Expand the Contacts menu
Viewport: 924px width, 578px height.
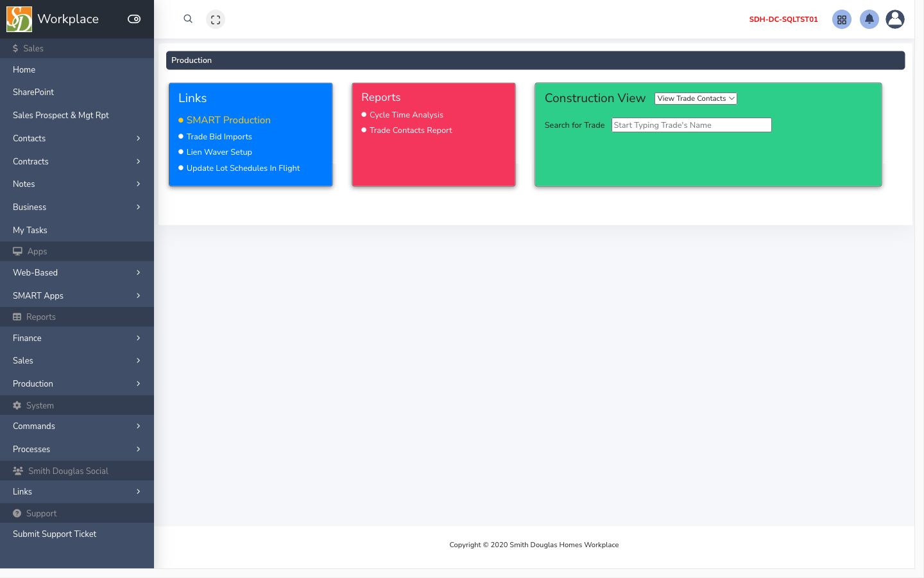pos(77,139)
